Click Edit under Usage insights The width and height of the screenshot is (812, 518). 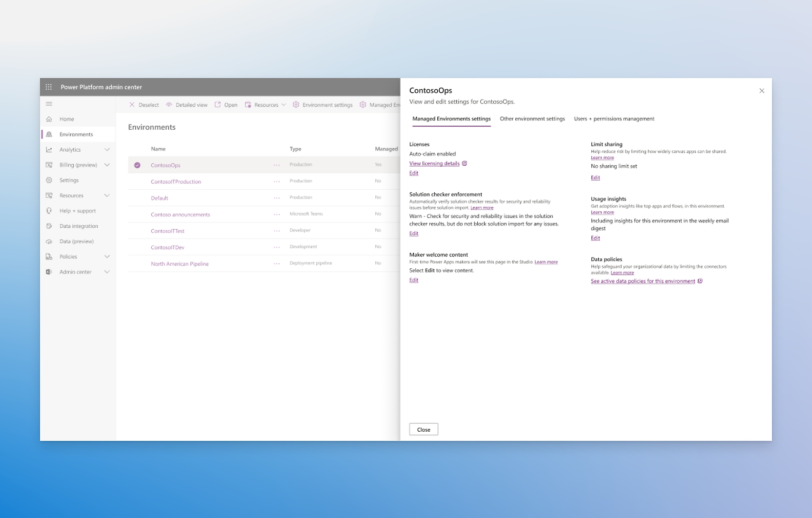pyautogui.click(x=595, y=238)
